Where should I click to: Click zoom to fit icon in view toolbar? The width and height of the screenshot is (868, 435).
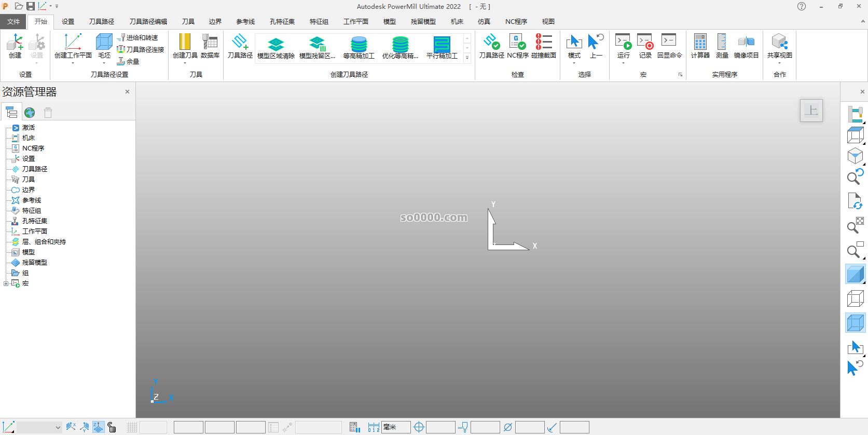click(x=855, y=226)
